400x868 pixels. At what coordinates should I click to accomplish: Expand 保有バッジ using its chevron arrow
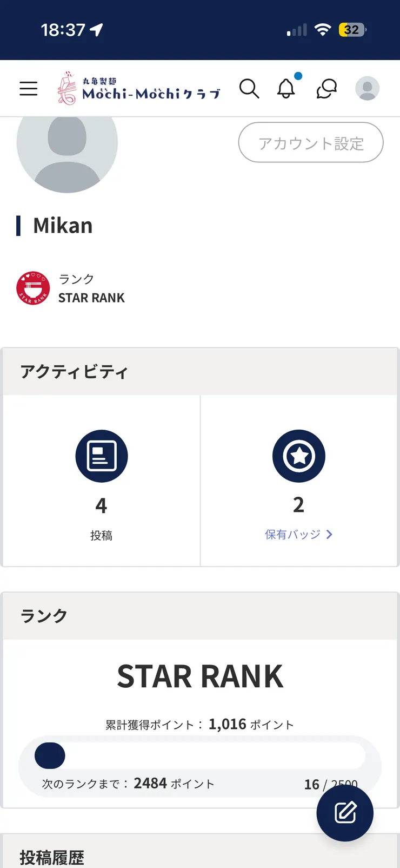pos(329,535)
